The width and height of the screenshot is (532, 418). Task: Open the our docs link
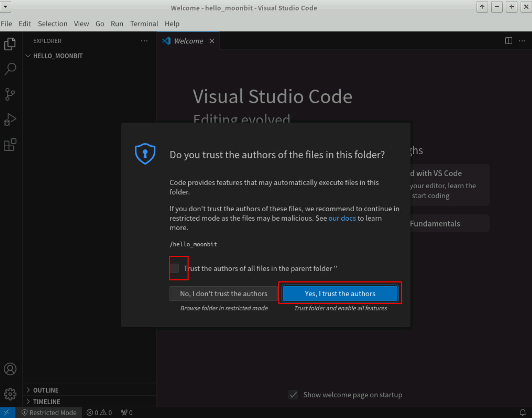(x=342, y=218)
